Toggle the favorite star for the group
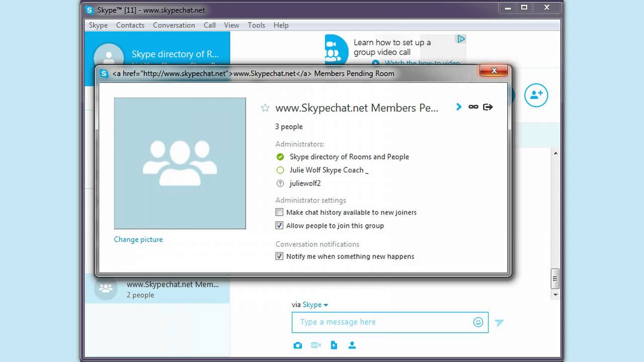The height and width of the screenshot is (362, 644). click(x=265, y=108)
